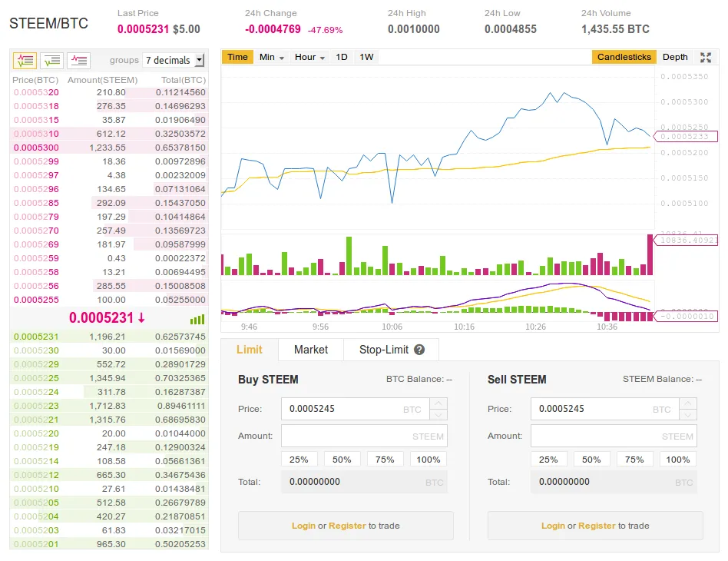Image resolution: width=728 pixels, height=561 pixels.
Task: Decrease Sell price with down stepper
Action: coord(688,414)
